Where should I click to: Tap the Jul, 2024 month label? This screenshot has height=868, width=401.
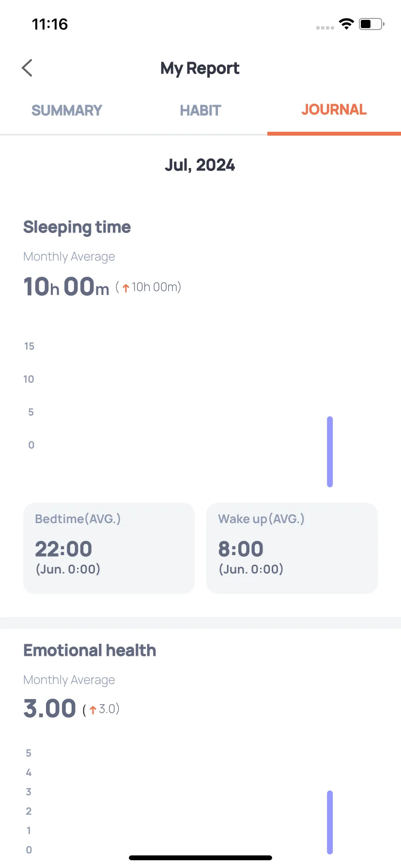200,165
